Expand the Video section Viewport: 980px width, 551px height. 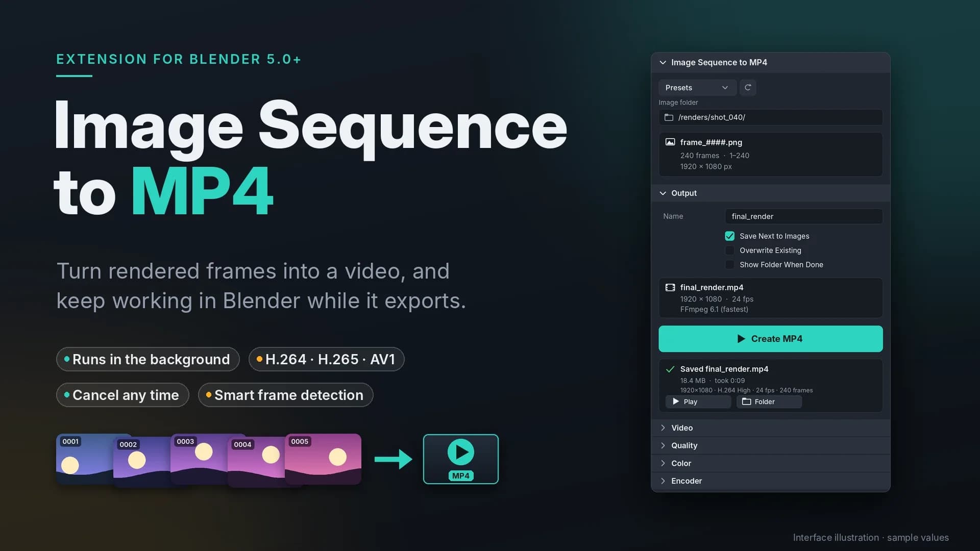coord(771,428)
